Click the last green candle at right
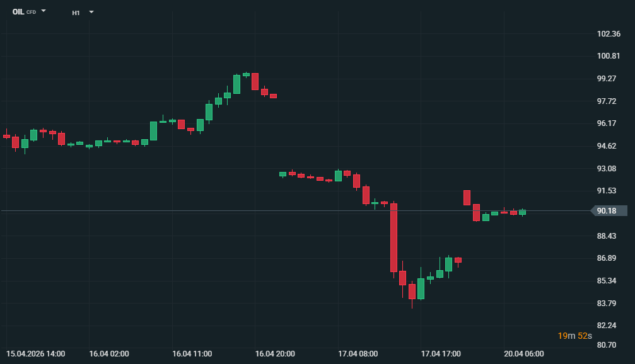This screenshot has height=364, width=635. click(522, 212)
